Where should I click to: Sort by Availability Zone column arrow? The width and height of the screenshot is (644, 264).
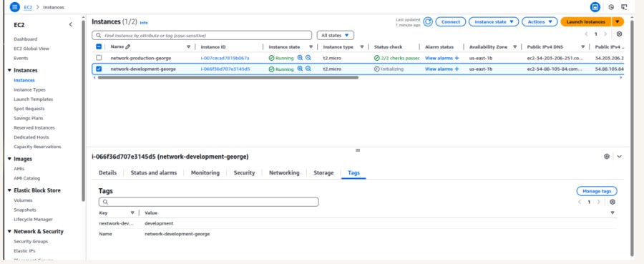click(514, 47)
